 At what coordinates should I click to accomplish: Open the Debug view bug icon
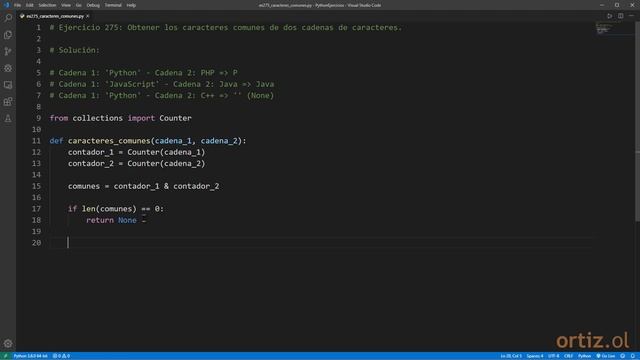[8, 68]
